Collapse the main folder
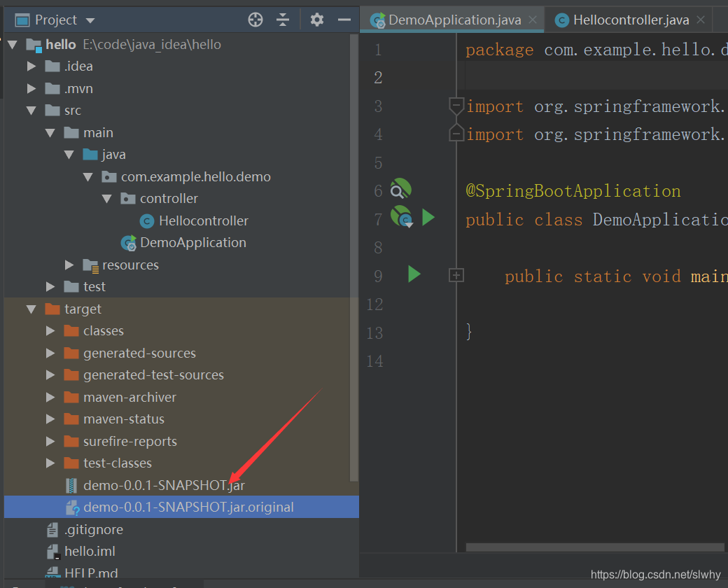The width and height of the screenshot is (728, 588). pos(50,133)
